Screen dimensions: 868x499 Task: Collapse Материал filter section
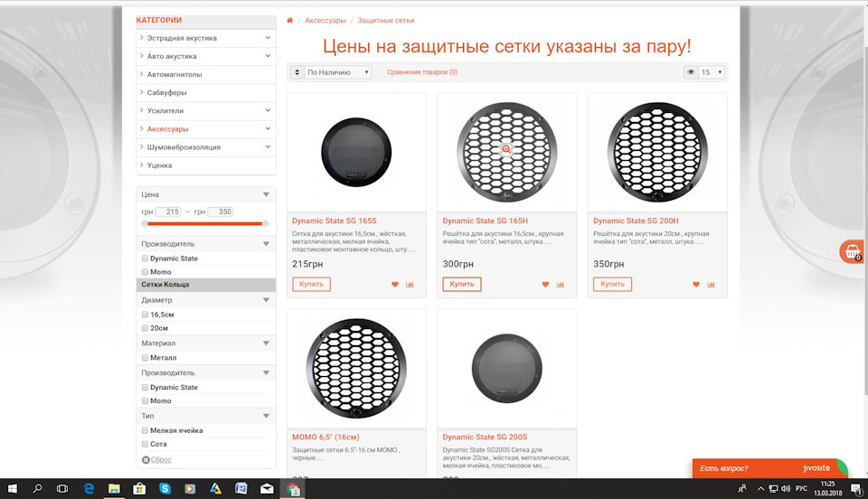266,343
